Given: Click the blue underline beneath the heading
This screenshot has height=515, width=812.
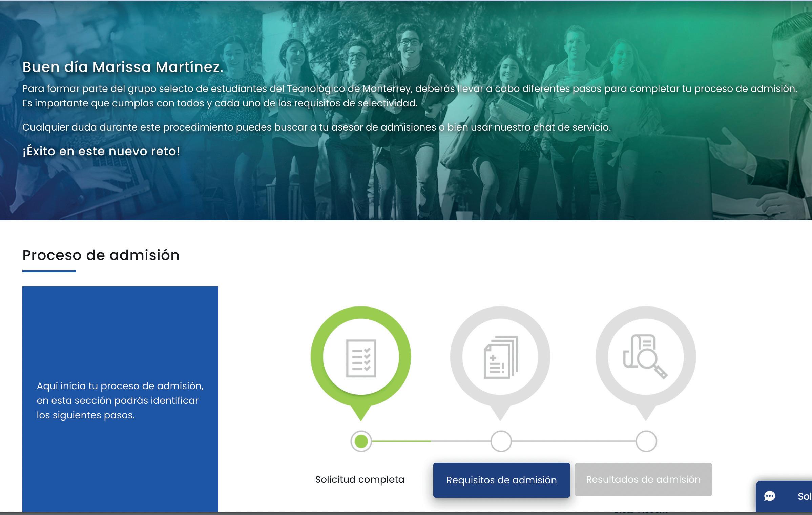Looking at the screenshot, I should click(49, 271).
